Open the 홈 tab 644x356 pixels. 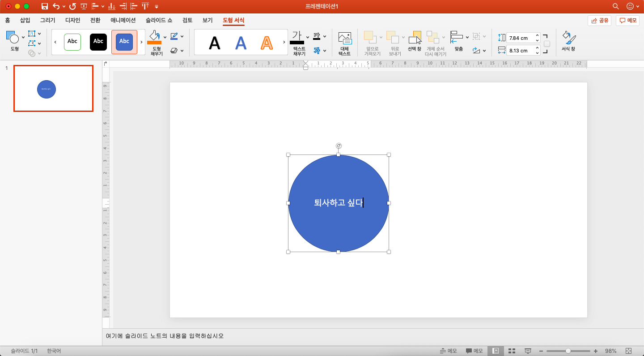[x=8, y=20]
